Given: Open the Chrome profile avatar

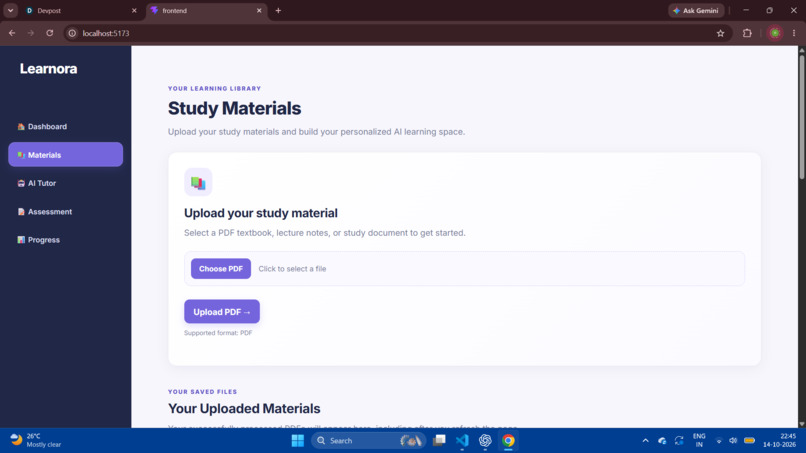Looking at the screenshot, I should click(775, 33).
